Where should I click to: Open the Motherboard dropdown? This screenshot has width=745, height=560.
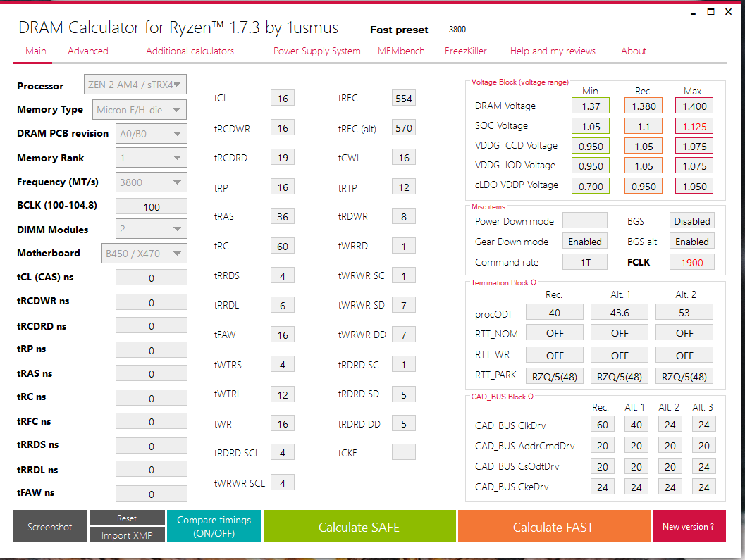[144, 253]
